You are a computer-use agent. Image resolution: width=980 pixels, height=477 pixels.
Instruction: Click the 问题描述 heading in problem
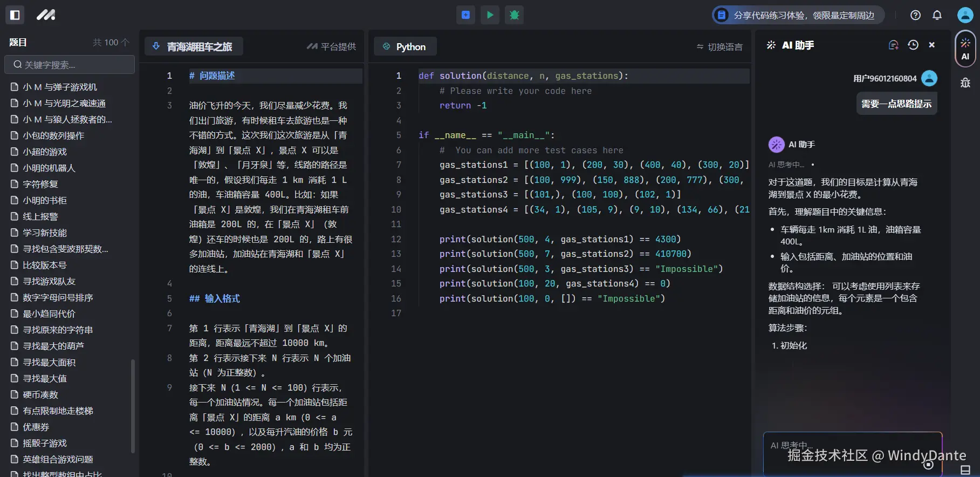pyautogui.click(x=212, y=76)
